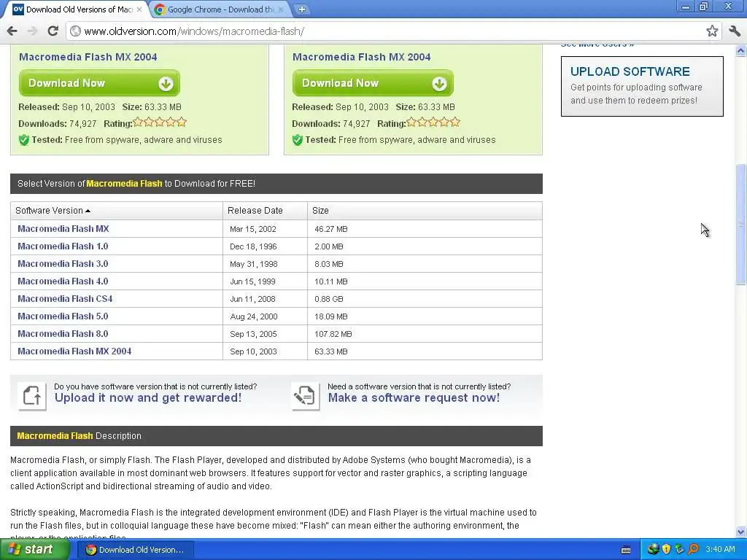Click the Mar 15, 2002 release date cell

coord(265,229)
